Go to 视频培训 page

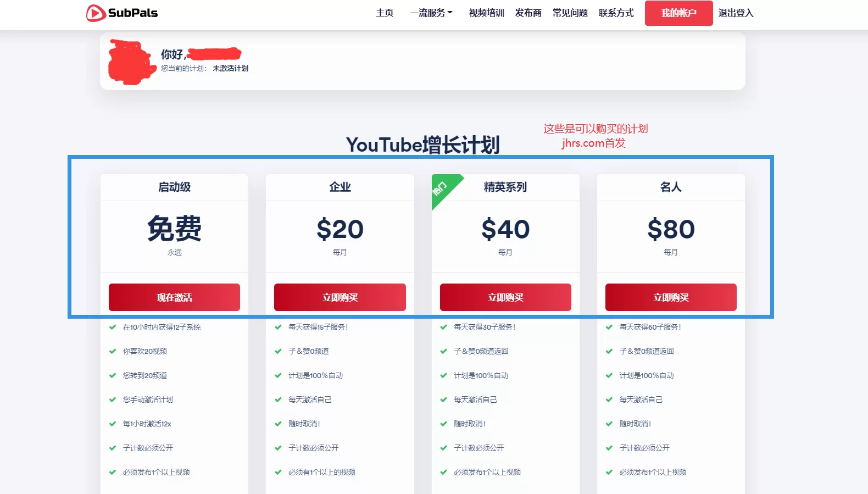[x=486, y=13]
